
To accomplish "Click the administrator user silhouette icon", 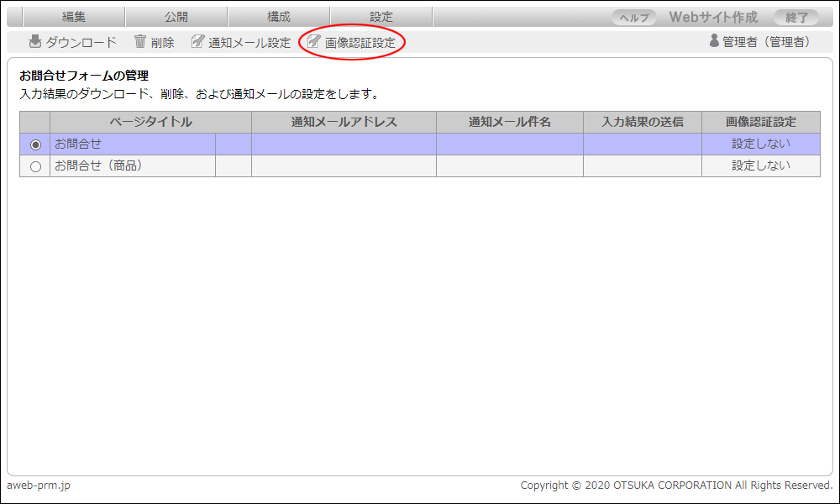I will pyautogui.click(x=714, y=41).
